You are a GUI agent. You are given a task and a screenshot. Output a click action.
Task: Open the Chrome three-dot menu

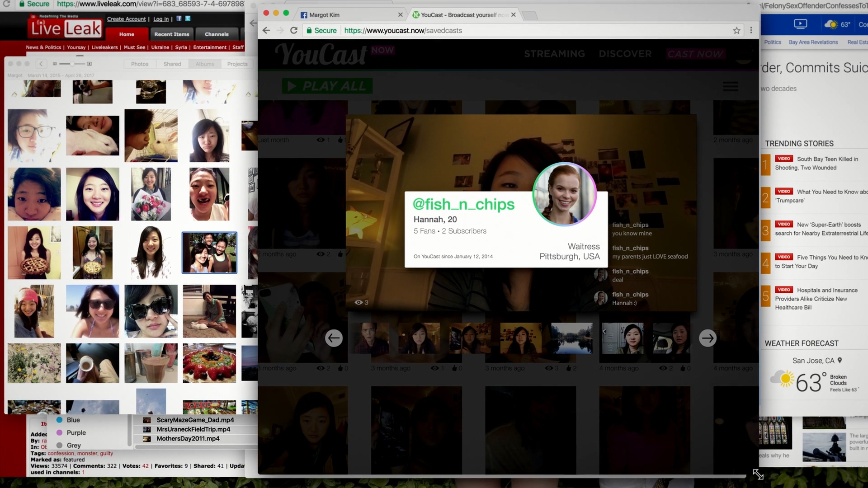[x=751, y=30]
